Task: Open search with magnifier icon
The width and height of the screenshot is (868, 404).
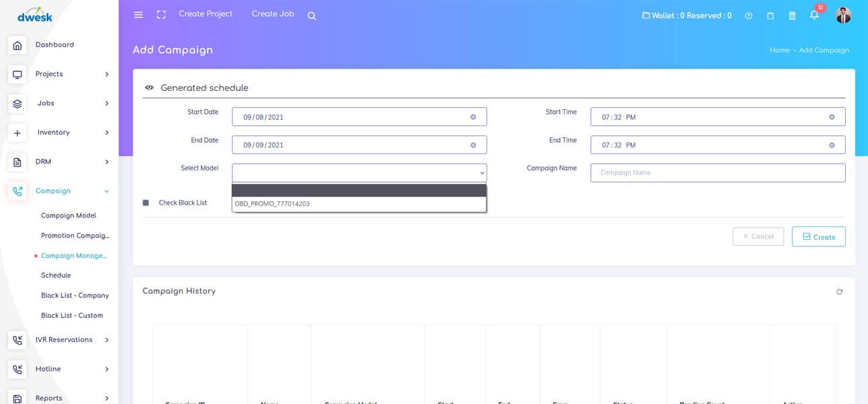Action: 311,15
